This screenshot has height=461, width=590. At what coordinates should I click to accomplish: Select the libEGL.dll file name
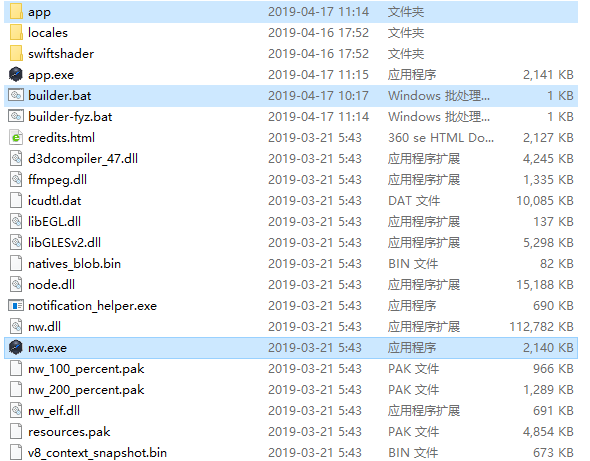coord(54,222)
